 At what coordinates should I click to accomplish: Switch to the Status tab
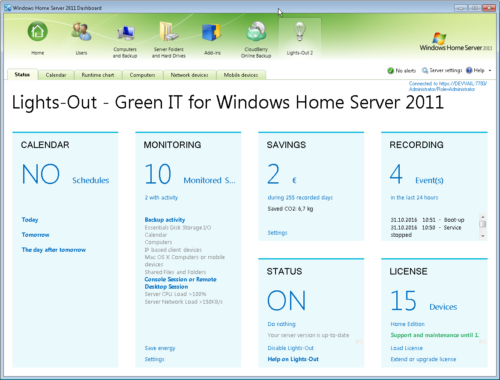(x=22, y=74)
